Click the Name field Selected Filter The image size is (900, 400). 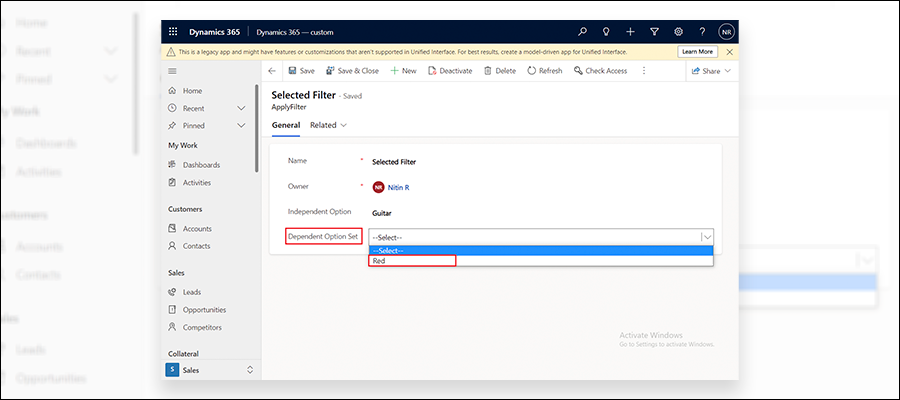pyautogui.click(x=394, y=162)
